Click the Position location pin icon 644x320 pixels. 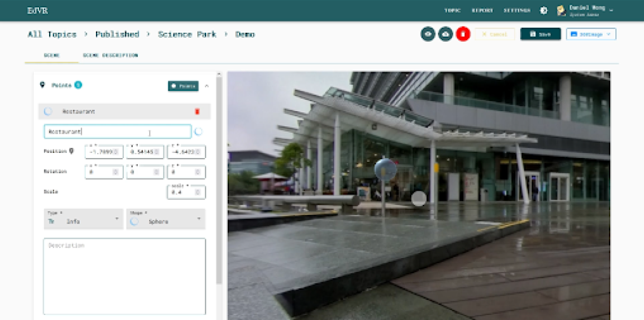tap(71, 151)
